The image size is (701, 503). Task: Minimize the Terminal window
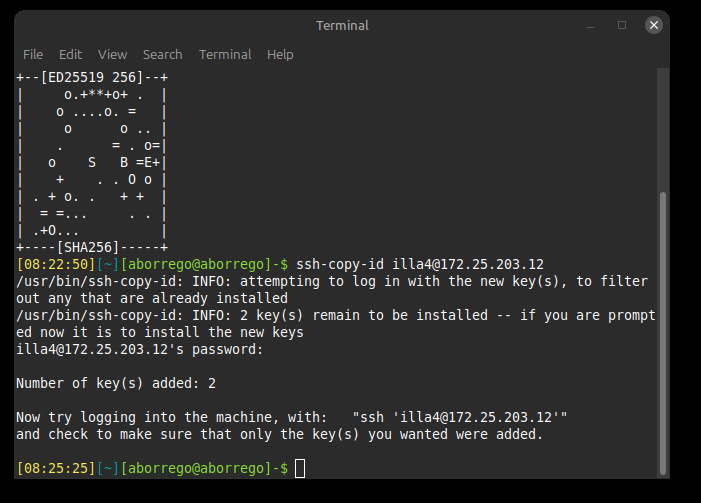click(589, 25)
